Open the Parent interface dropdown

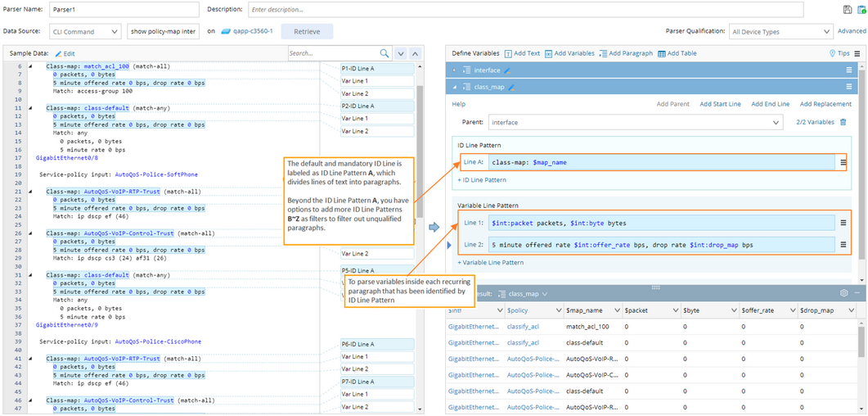636,122
